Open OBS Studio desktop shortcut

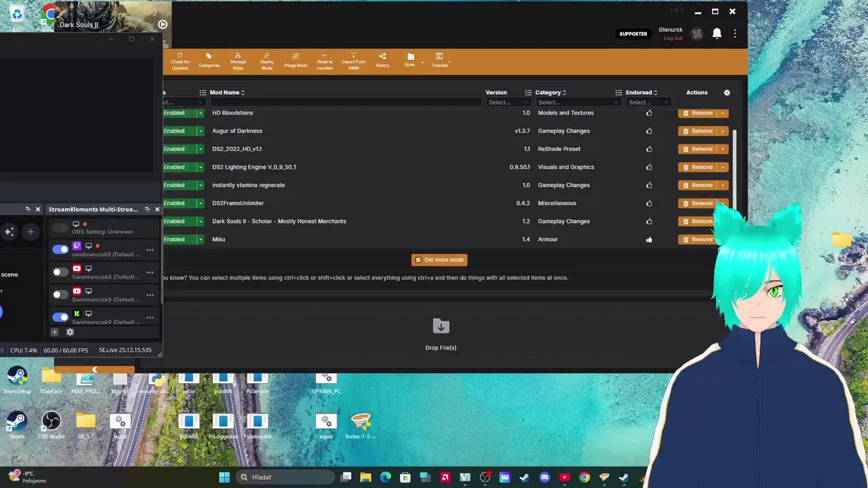click(x=51, y=426)
